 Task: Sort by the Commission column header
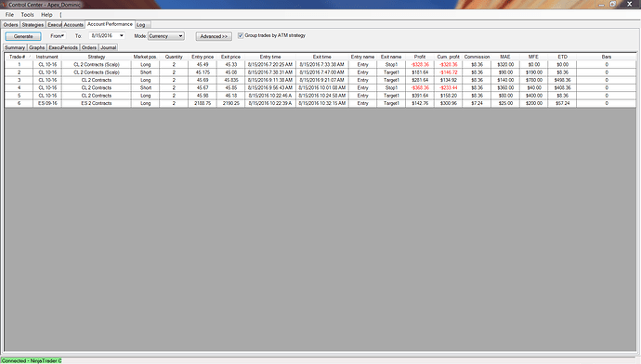(x=477, y=57)
